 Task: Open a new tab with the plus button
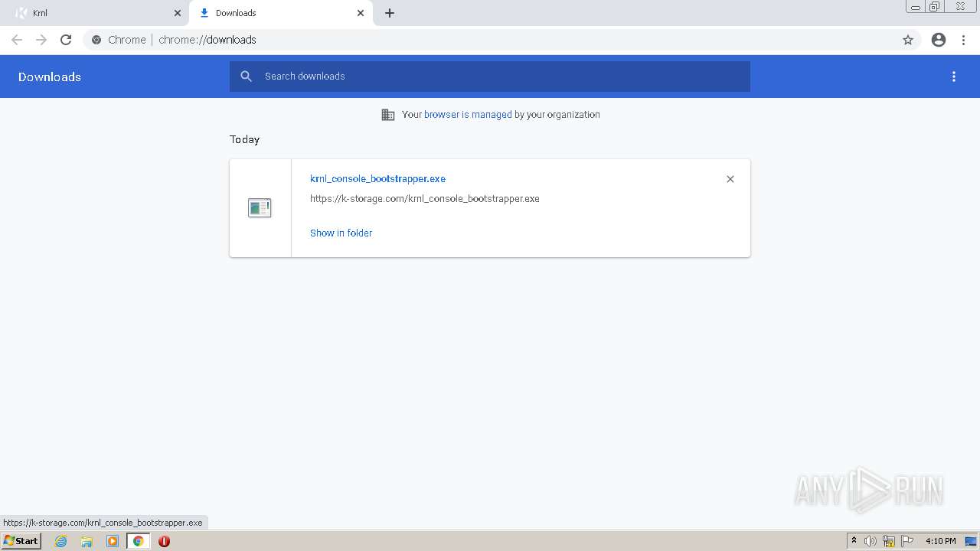point(390,13)
